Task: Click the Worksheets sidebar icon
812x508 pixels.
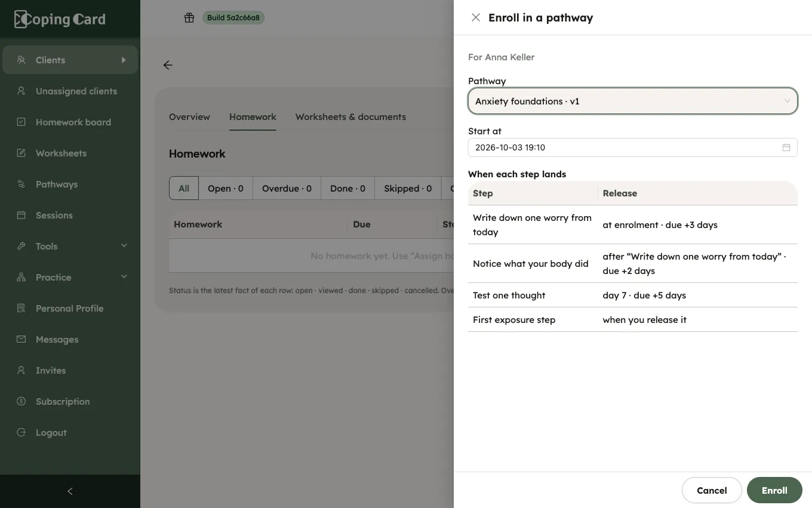Action: click(x=21, y=153)
